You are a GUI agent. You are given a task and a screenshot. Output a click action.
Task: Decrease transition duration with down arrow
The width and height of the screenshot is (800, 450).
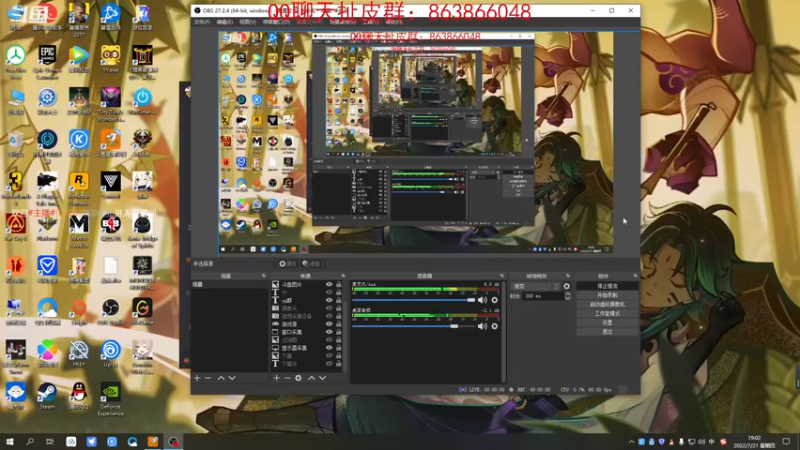click(567, 298)
